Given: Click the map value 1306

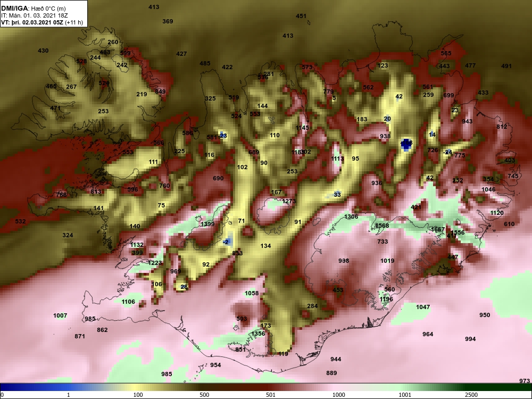Looking at the screenshot, I should point(351,217).
